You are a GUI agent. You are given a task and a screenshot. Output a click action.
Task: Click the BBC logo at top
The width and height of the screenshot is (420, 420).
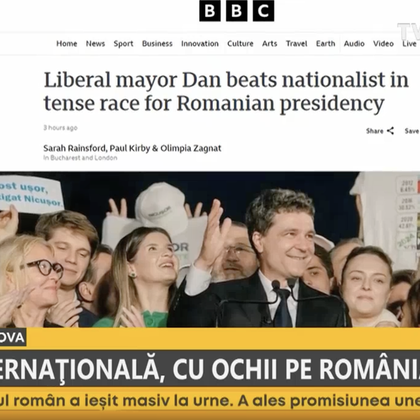[x=237, y=11]
